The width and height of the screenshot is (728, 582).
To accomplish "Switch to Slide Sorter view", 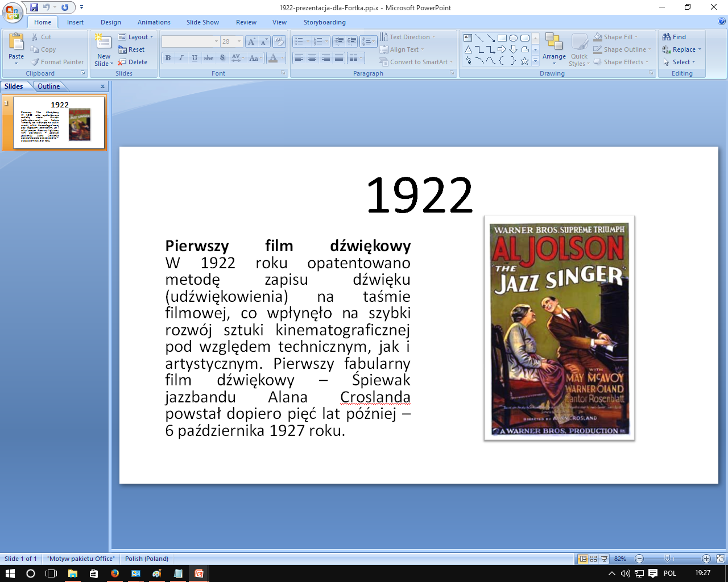I will click(593, 559).
